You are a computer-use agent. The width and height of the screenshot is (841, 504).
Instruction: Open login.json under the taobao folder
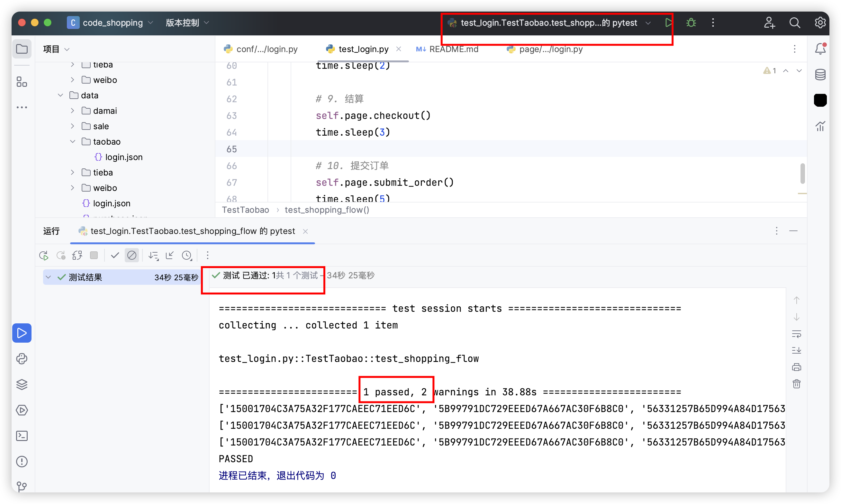coord(124,157)
